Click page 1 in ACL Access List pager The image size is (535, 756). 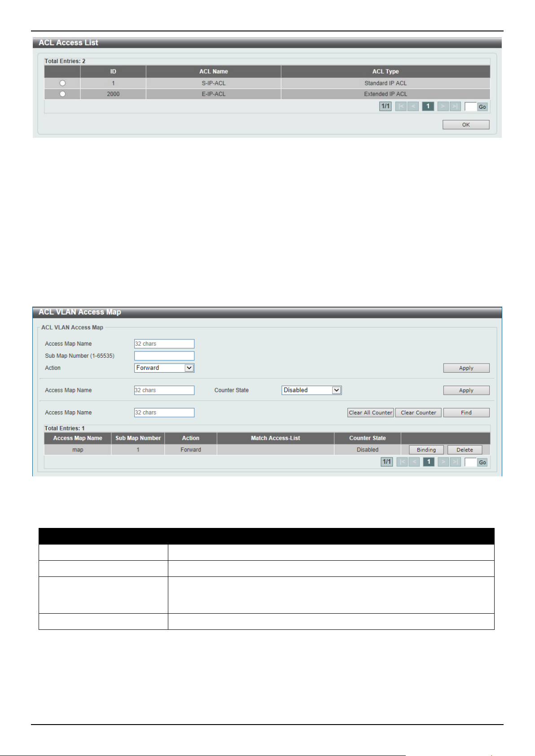click(x=428, y=106)
